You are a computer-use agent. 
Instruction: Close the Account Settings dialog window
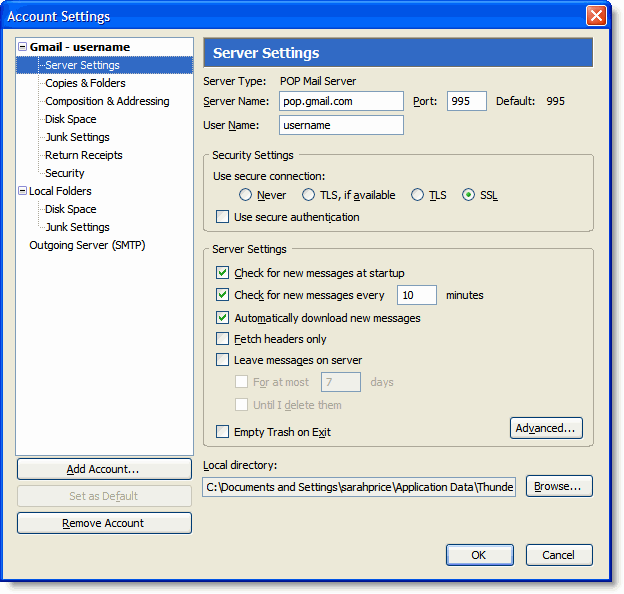tap(596, 16)
